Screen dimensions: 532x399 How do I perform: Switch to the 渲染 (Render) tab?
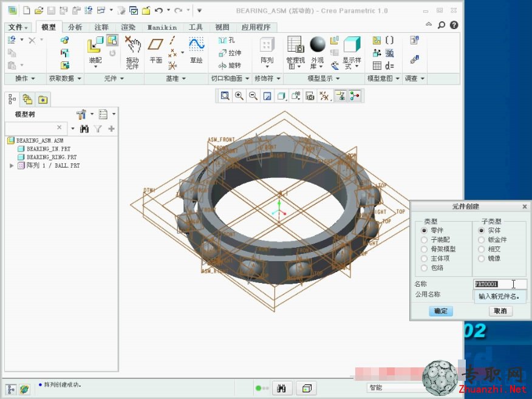click(x=128, y=27)
